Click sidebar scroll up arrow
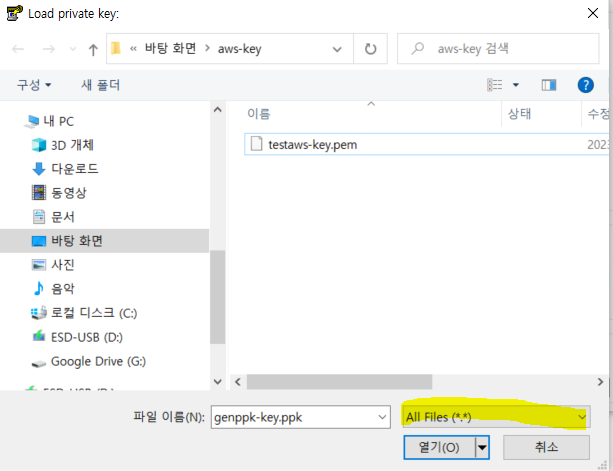The image size is (613, 471). click(218, 110)
